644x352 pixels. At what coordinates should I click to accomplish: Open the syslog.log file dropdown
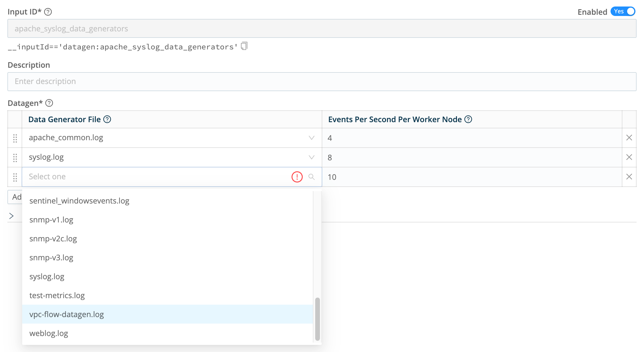coord(311,157)
